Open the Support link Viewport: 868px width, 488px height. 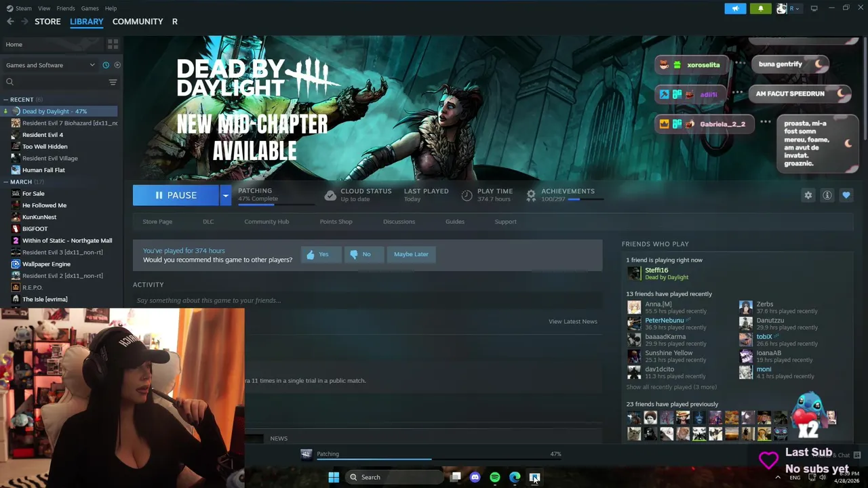tap(505, 222)
